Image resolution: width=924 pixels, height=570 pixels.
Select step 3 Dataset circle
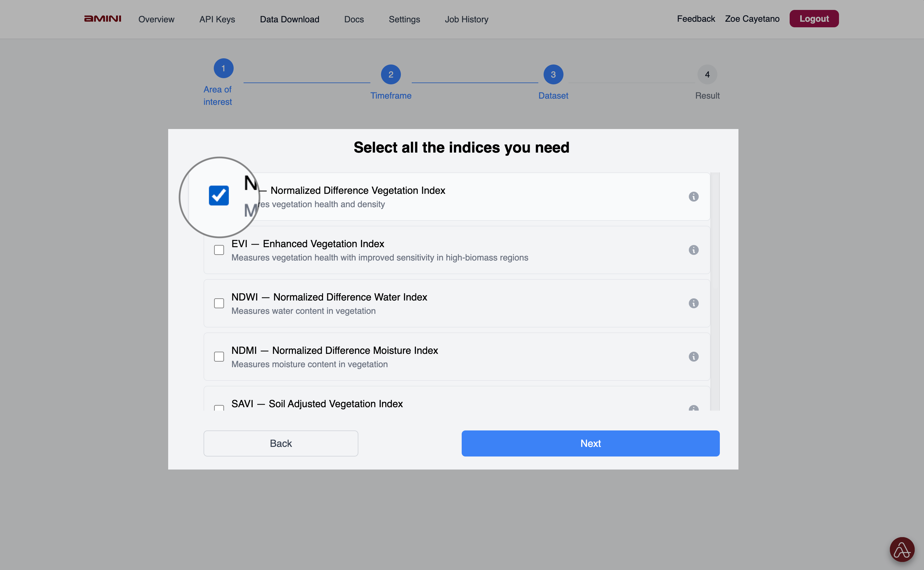[x=553, y=75]
